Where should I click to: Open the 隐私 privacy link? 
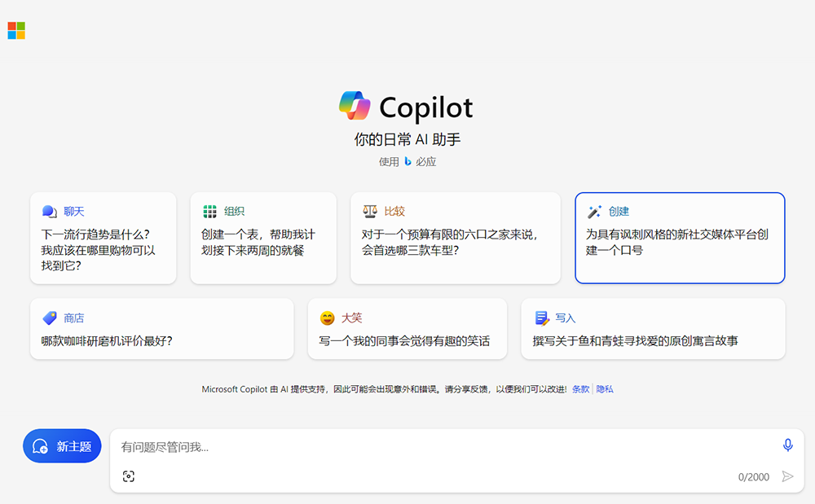[605, 389]
